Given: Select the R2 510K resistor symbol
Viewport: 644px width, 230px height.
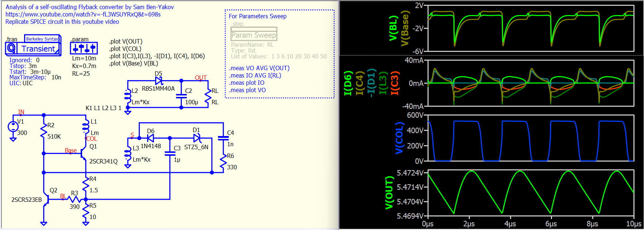Looking at the screenshot, I should [x=44, y=131].
